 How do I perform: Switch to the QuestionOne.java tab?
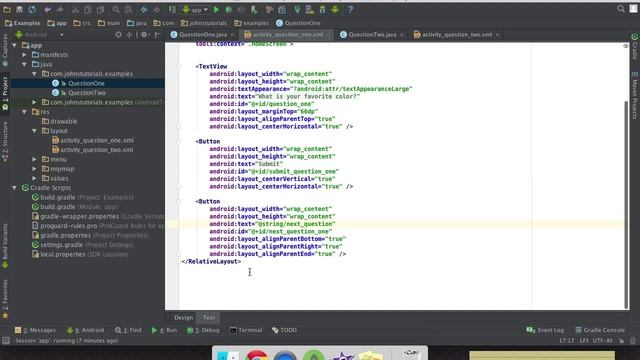(x=202, y=35)
